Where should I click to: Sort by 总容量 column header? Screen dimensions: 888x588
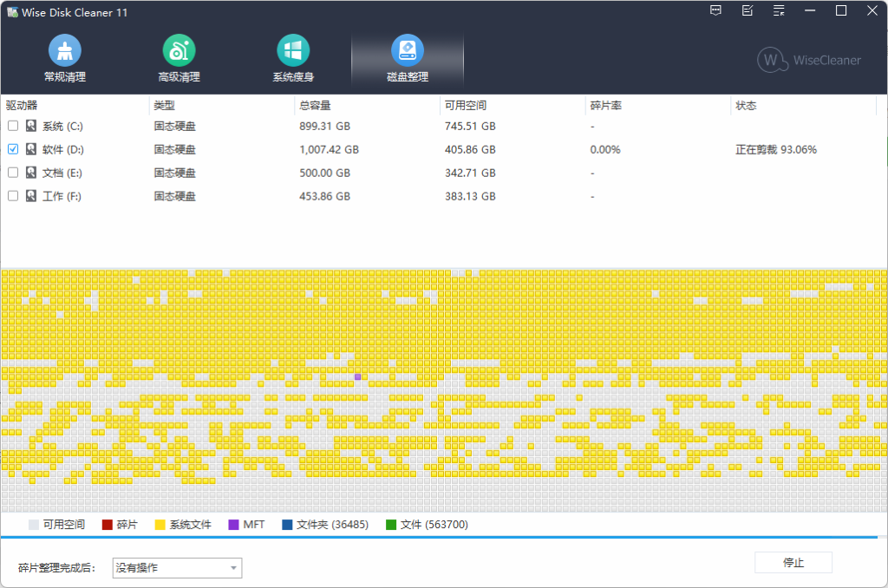315,106
